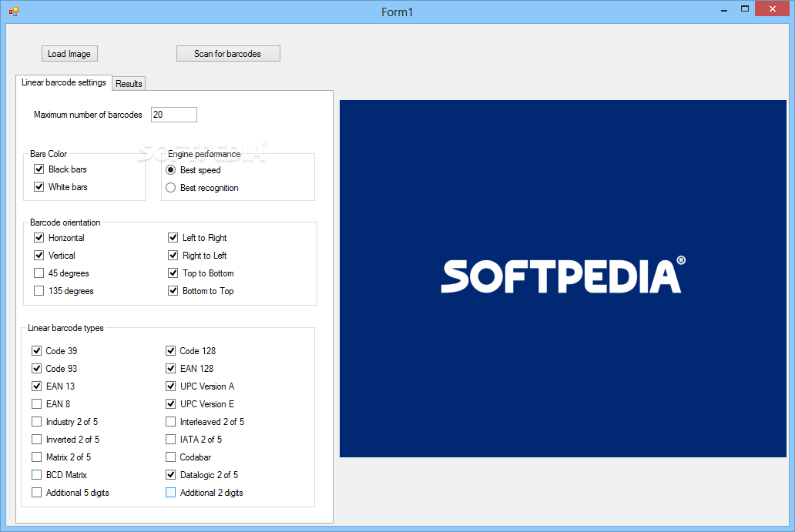The width and height of the screenshot is (795, 532).
Task: Toggle the Code 39 checkbox
Action: tap(36, 350)
